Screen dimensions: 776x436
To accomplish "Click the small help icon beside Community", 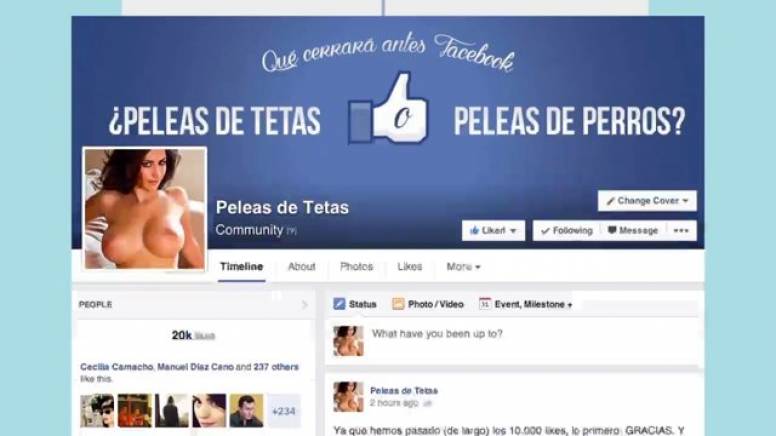I will click(291, 231).
